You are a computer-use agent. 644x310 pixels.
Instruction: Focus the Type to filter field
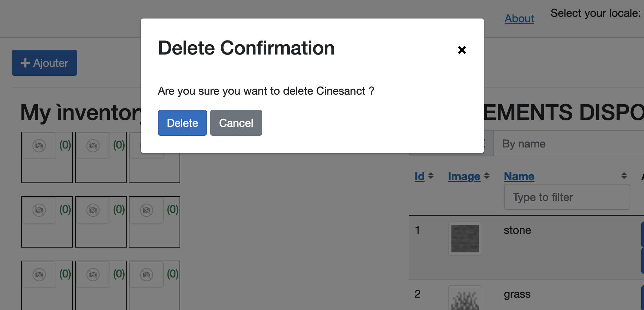pyautogui.click(x=567, y=197)
